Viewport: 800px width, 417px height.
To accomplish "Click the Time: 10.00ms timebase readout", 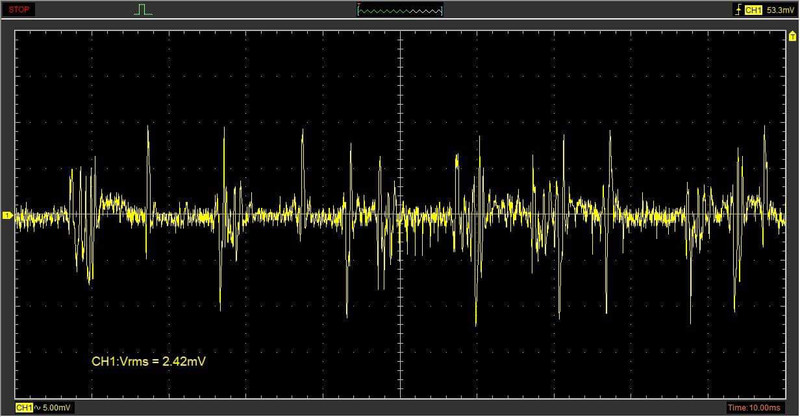I will [754, 408].
